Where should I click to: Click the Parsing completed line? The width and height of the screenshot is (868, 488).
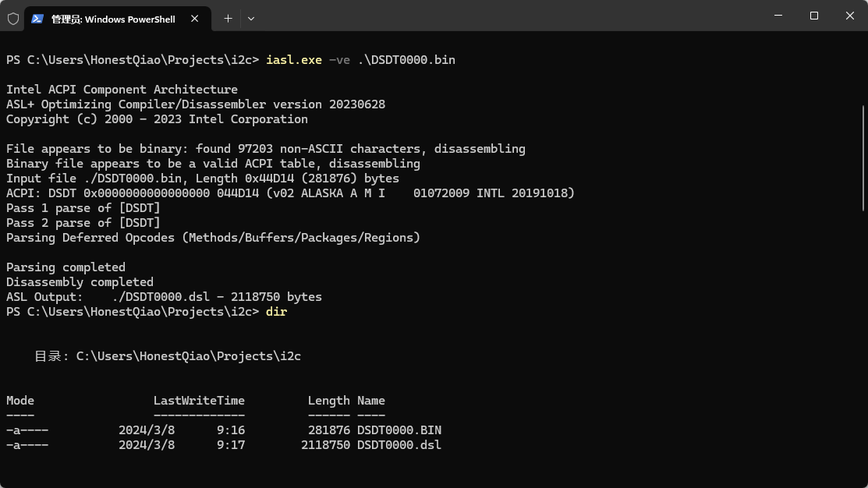[x=66, y=267]
